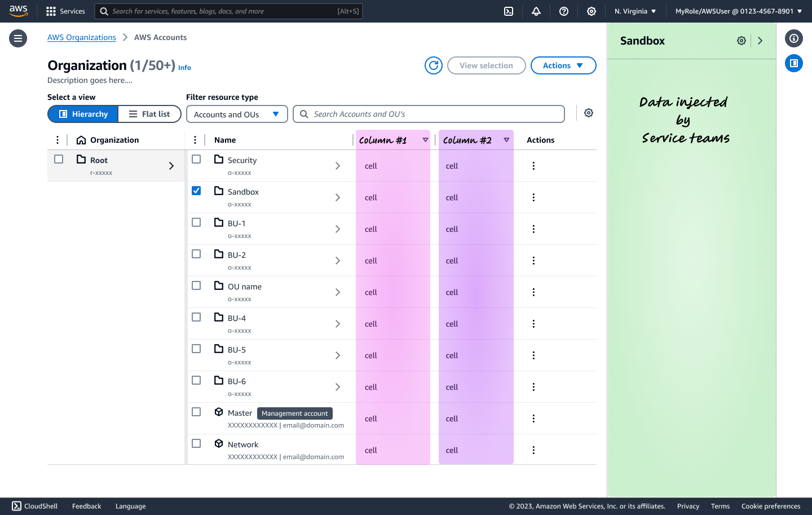Check the Security OU checkbox

[196, 159]
